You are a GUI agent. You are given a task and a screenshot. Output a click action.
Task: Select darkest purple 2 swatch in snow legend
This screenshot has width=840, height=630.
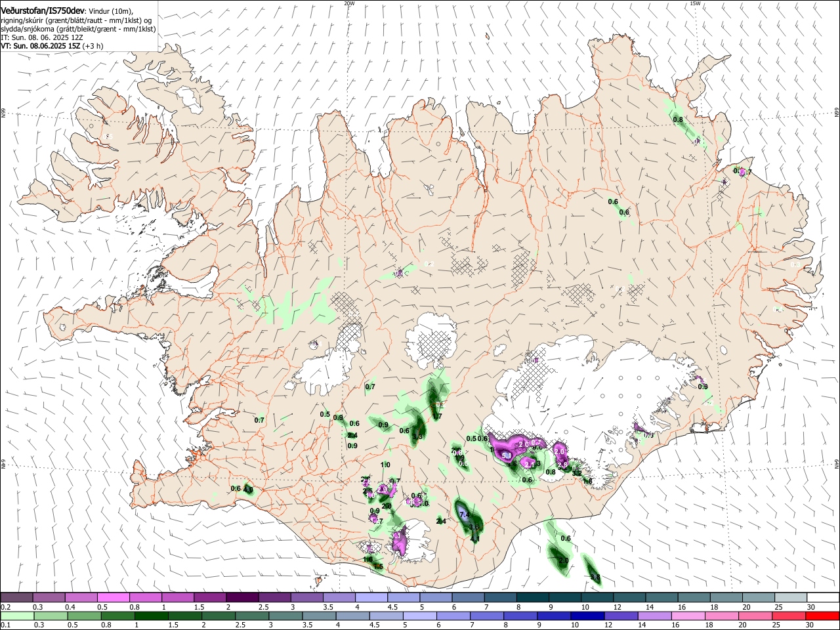click(x=242, y=598)
